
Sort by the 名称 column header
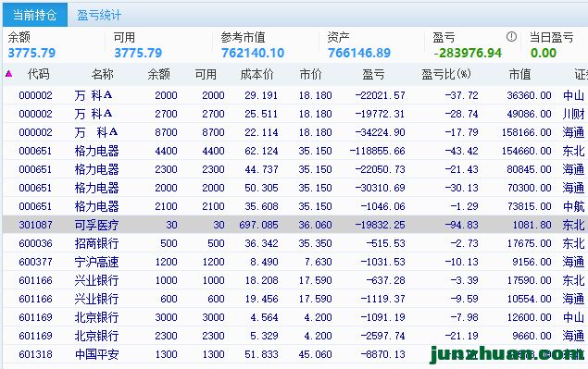pyautogui.click(x=102, y=74)
